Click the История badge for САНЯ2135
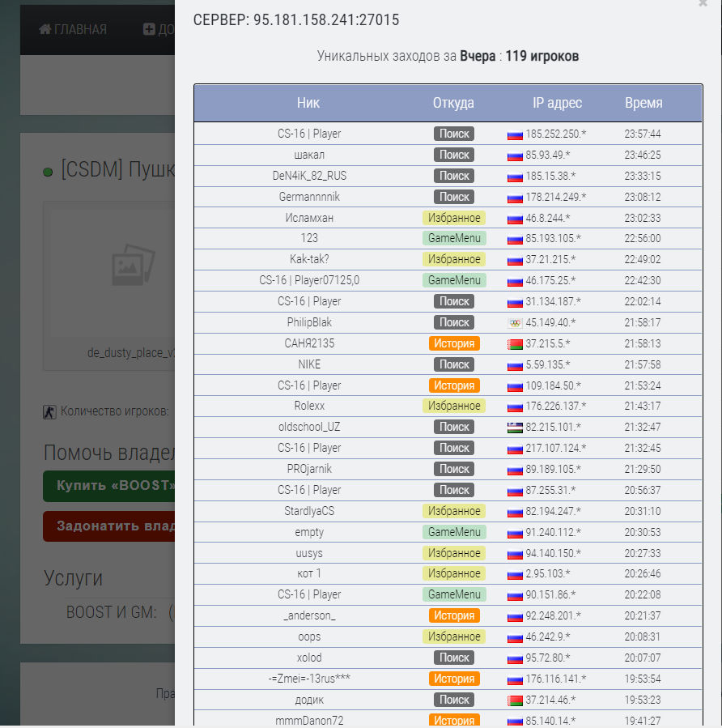 454,343
